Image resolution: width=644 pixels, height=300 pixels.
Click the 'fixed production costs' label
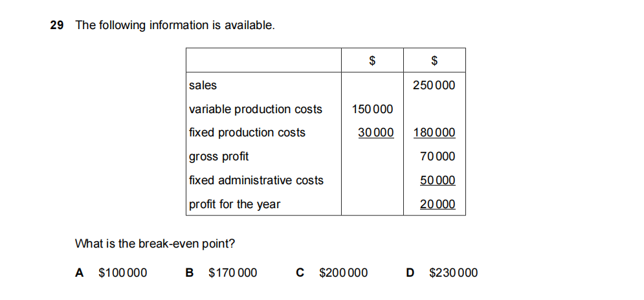(x=247, y=133)
